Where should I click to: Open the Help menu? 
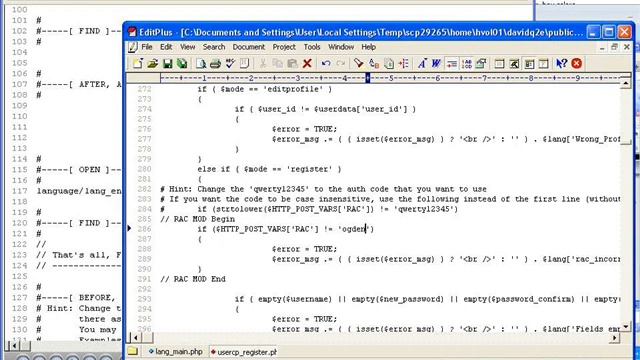(369, 47)
